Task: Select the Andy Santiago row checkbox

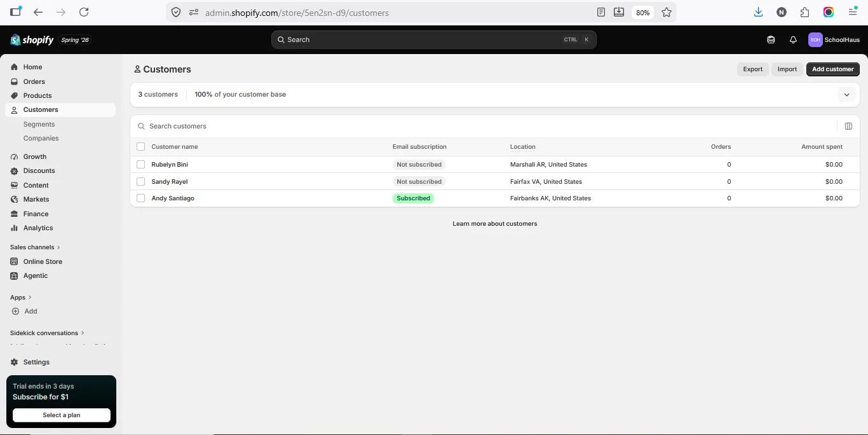Action: tap(141, 198)
